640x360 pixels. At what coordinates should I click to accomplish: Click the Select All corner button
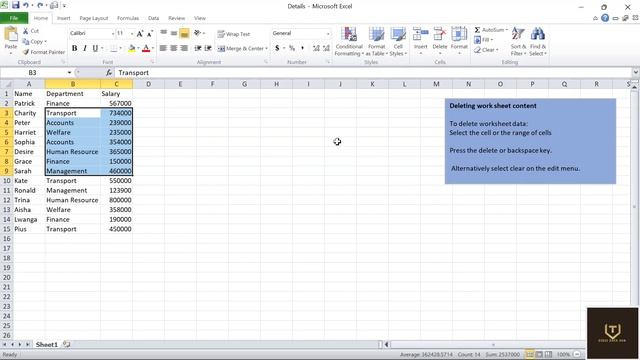pyautogui.click(x=7, y=84)
